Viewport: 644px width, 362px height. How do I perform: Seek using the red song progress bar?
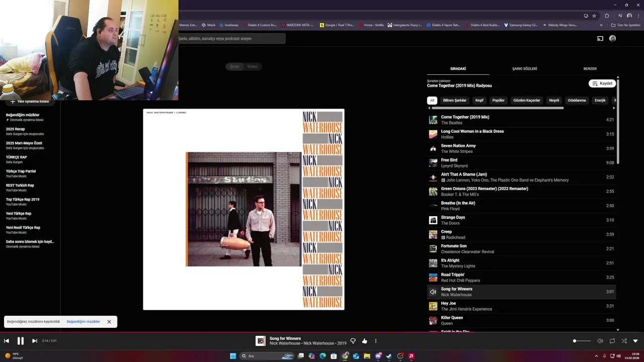[x=322, y=332]
